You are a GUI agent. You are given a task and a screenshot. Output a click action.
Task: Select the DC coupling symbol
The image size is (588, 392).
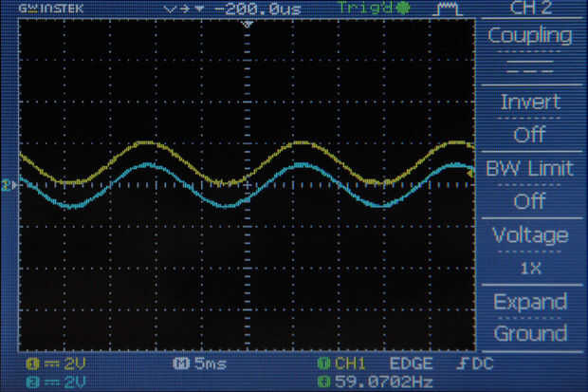pos(530,66)
